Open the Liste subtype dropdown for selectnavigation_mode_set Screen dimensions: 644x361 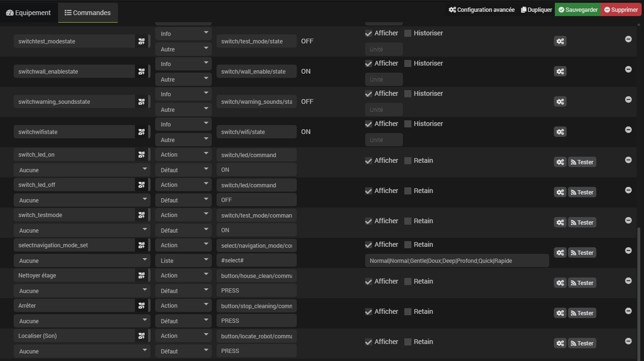click(183, 260)
